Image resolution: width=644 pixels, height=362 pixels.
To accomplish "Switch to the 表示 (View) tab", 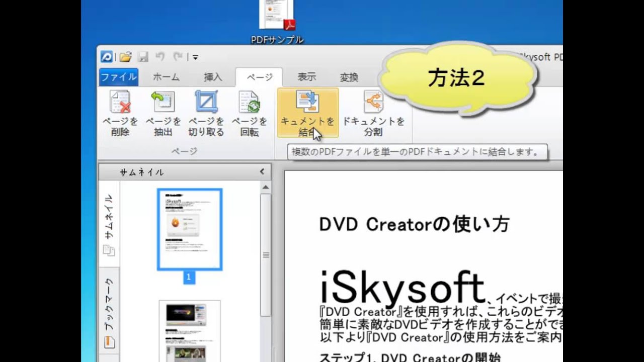I will (x=306, y=77).
